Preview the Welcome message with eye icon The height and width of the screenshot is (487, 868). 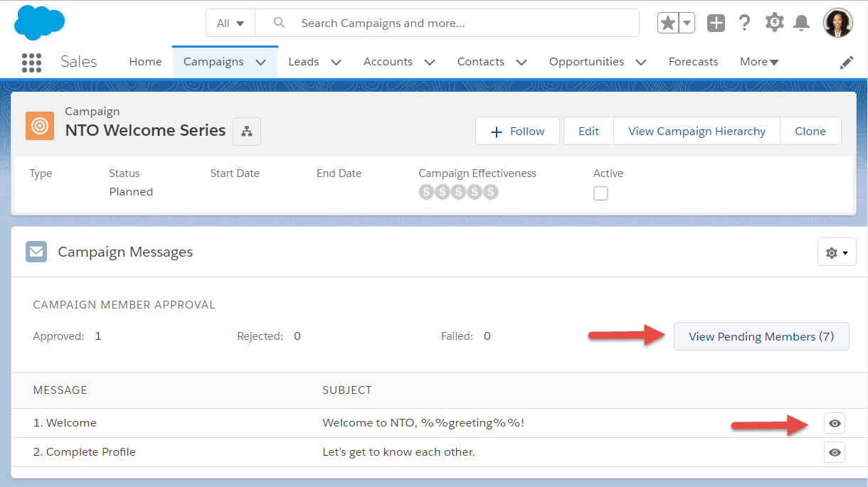point(835,424)
